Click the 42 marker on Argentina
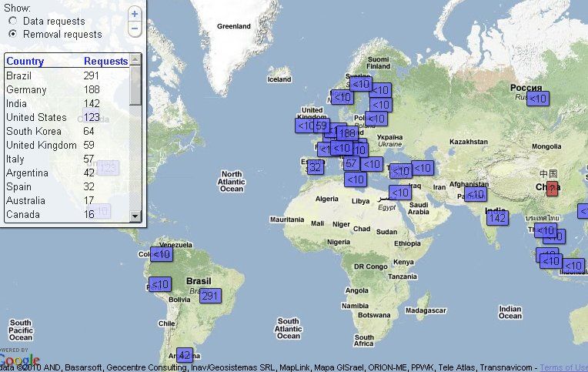Screen dimensions: 588x372 click(185, 355)
